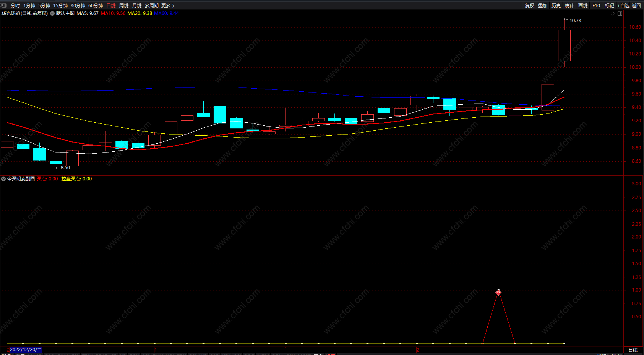Click the large red candlestick near 10.40
Image resolution: width=644 pixels, height=355 pixels.
[564, 45]
